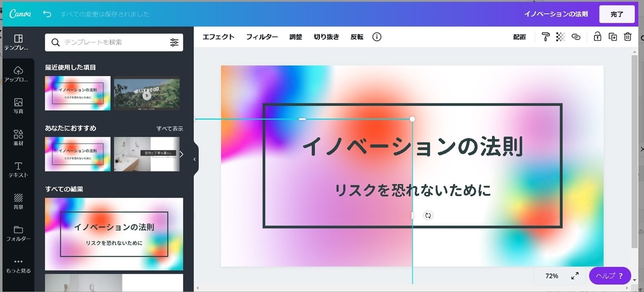Show more recommended templates with arrow

click(x=181, y=154)
